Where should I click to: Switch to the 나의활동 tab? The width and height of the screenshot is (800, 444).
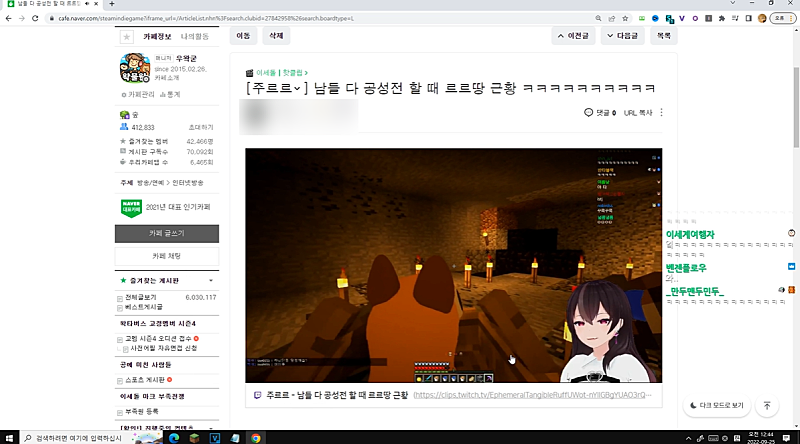pos(194,37)
